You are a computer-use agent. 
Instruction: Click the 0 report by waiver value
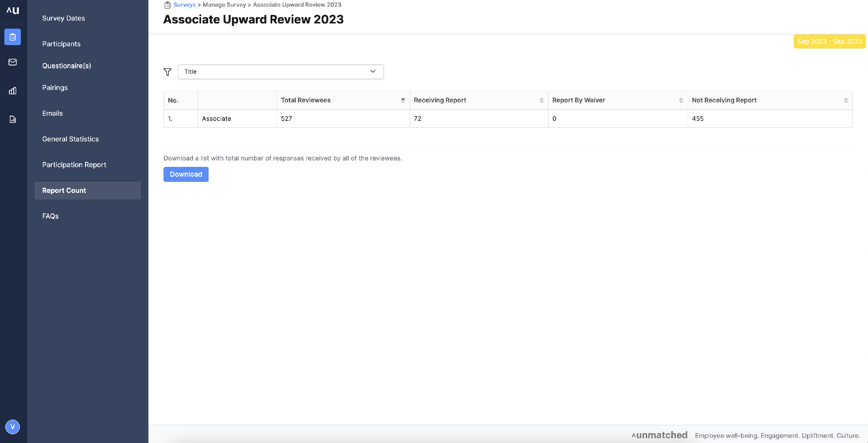coord(554,119)
